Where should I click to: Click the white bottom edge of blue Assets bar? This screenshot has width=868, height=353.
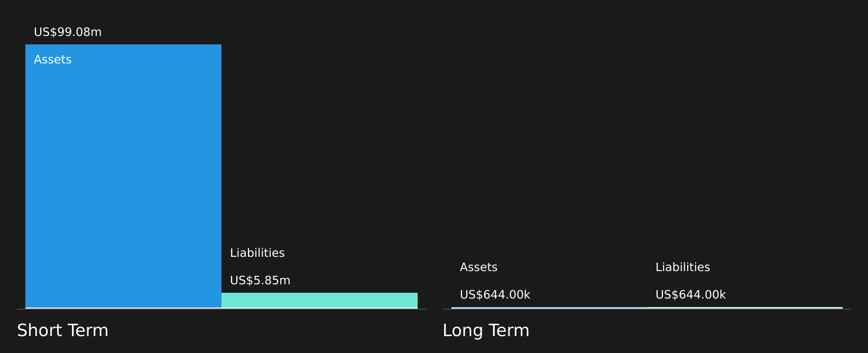click(x=123, y=308)
